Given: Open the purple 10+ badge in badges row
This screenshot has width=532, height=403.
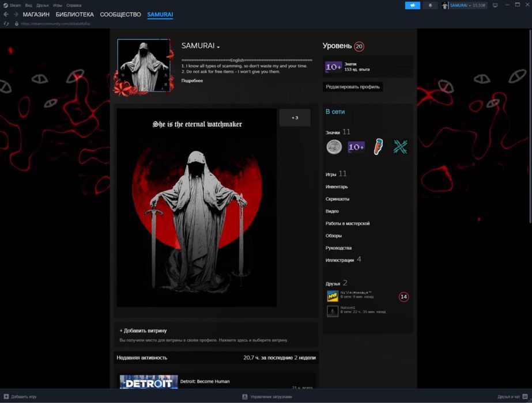Looking at the screenshot, I should coord(356,147).
